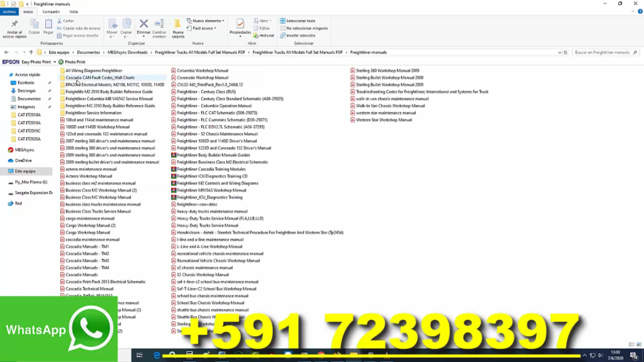Viewport: 644px width, 362px height.
Task: Click the Pegar clipboard icon
Action: click(48, 25)
